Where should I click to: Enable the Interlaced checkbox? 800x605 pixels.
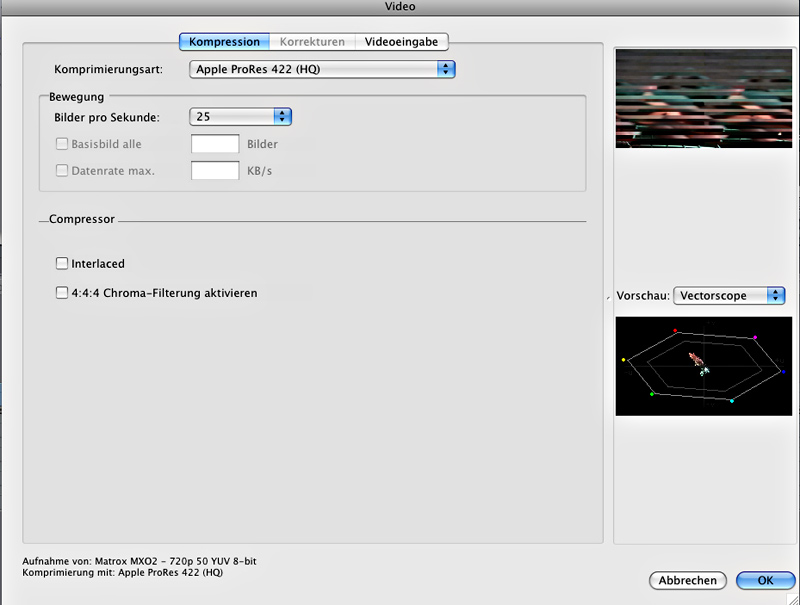(x=62, y=264)
